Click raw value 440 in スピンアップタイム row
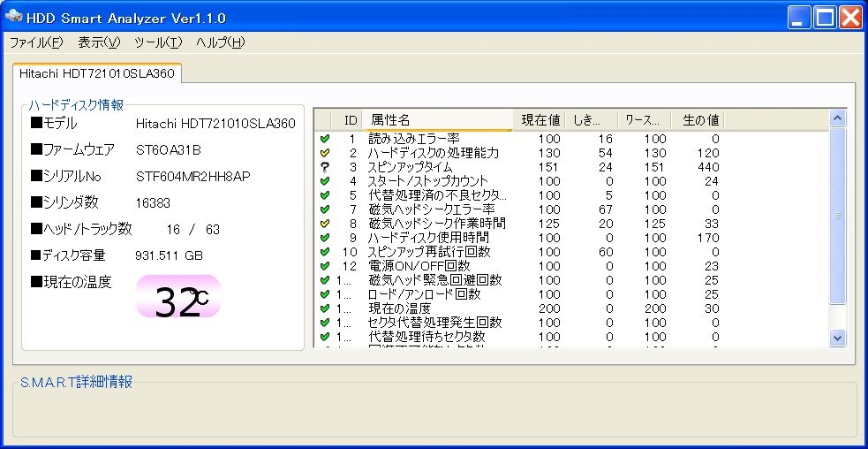868x449 pixels. (708, 167)
